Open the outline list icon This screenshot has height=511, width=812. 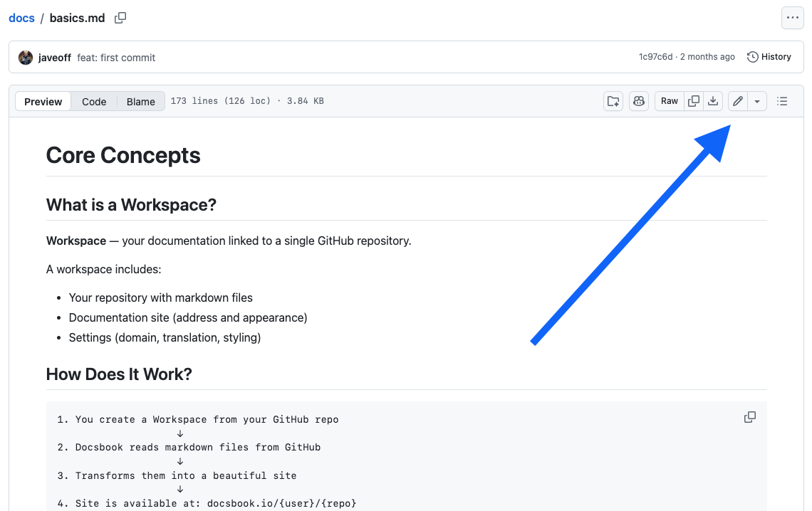[x=782, y=101]
